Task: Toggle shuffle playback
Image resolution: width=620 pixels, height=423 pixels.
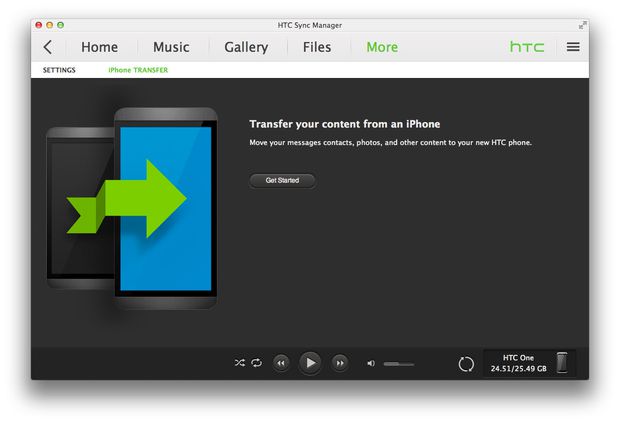Action: pyautogui.click(x=240, y=363)
